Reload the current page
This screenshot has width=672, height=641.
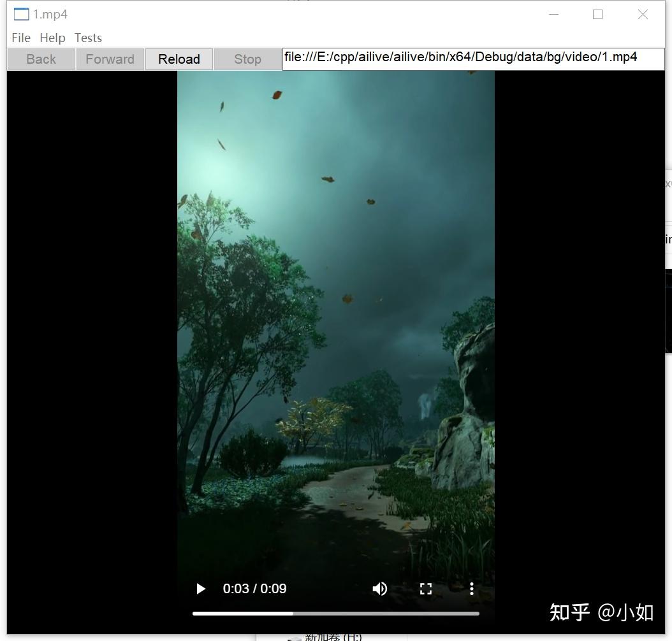[x=179, y=59]
